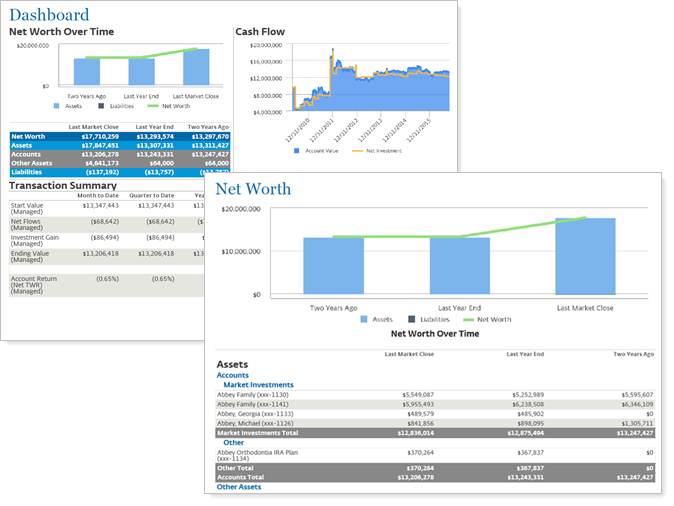Open the Other Assets link at report bottom

pyautogui.click(x=239, y=486)
